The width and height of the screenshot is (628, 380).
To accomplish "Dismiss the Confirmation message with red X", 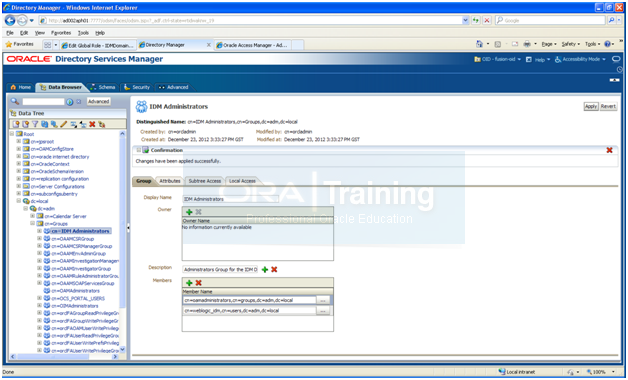I will (x=609, y=150).
